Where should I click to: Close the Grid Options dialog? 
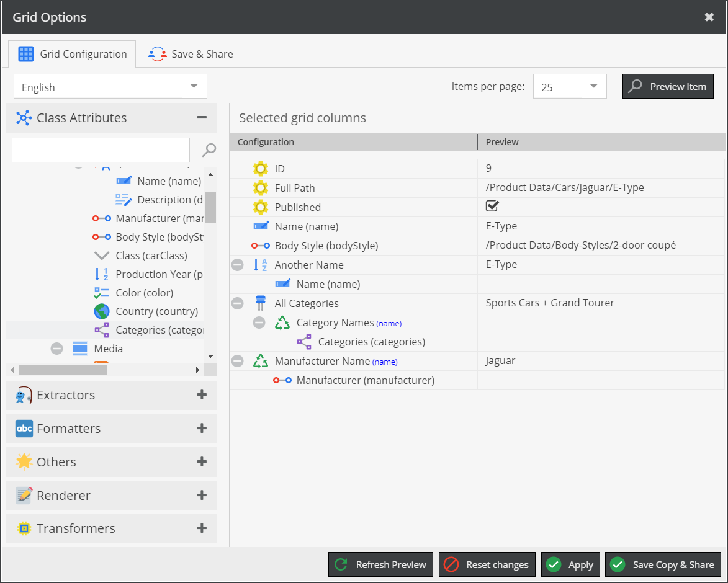click(x=709, y=17)
